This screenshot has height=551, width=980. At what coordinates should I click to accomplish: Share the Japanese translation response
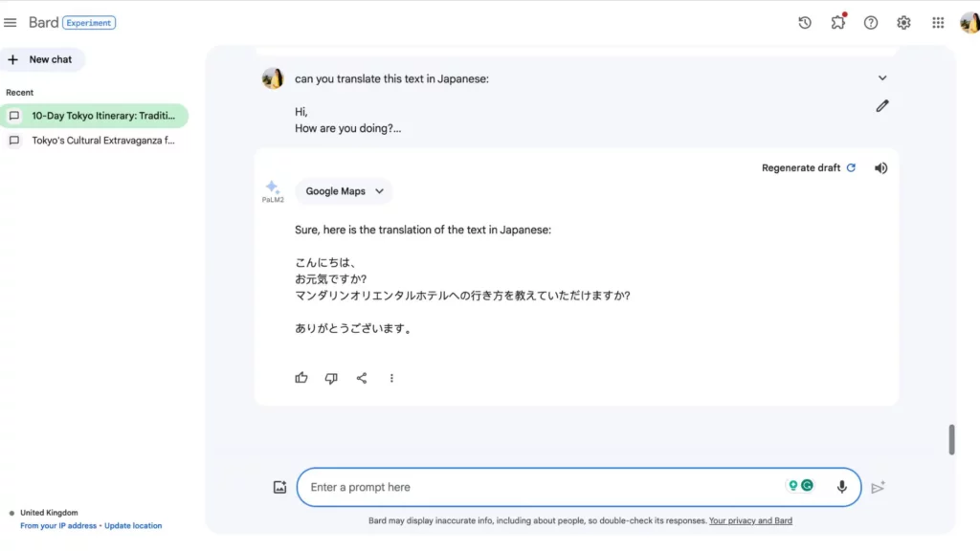[x=362, y=378]
